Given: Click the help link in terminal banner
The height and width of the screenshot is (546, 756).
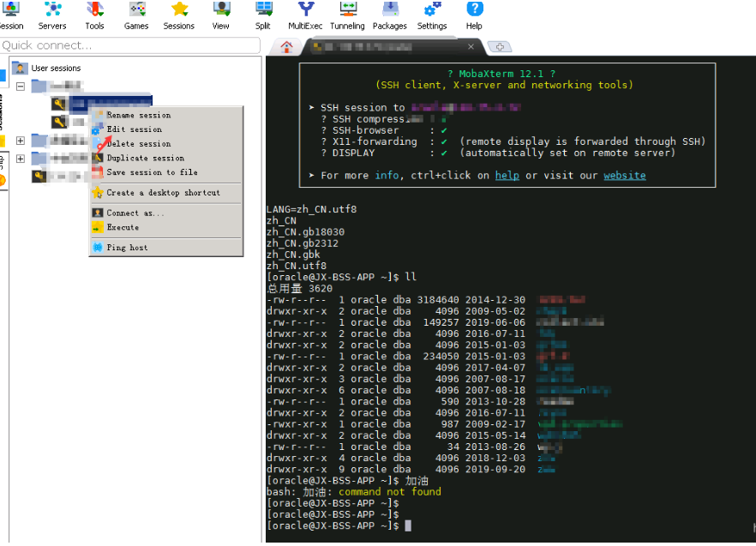Looking at the screenshot, I should tap(507, 175).
